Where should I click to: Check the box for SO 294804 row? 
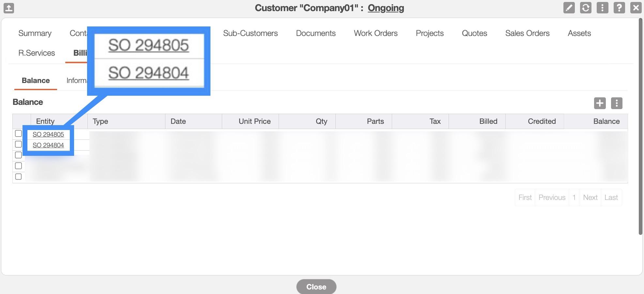coord(19,144)
